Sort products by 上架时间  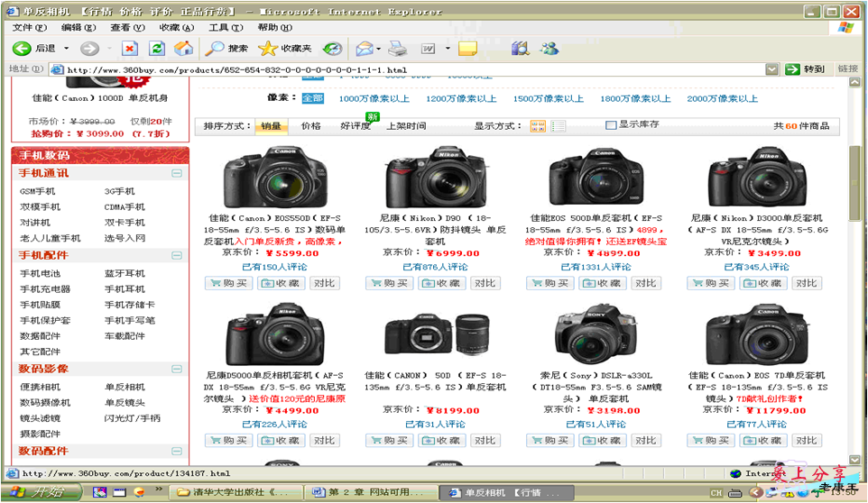coord(406,126)
